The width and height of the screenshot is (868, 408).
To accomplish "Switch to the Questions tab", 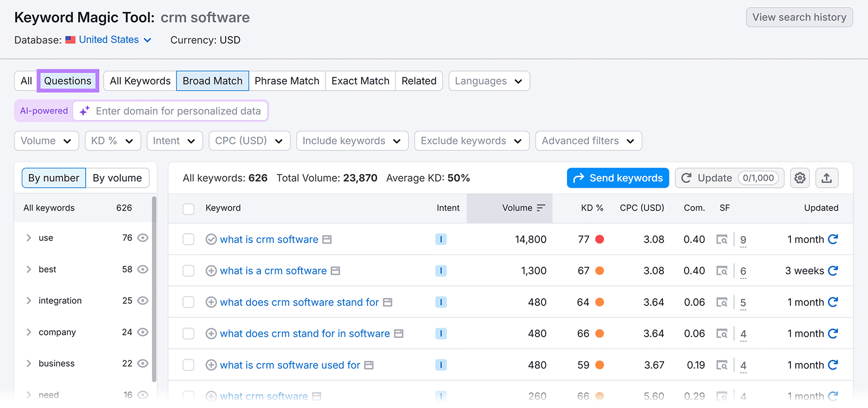I will 68,81.
